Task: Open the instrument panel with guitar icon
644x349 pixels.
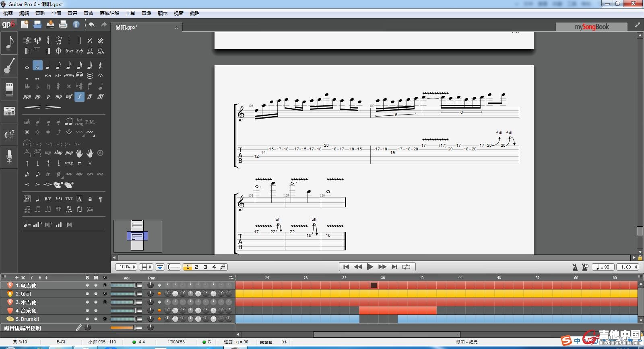Action: pyautogui.click(x=9, y=66)
